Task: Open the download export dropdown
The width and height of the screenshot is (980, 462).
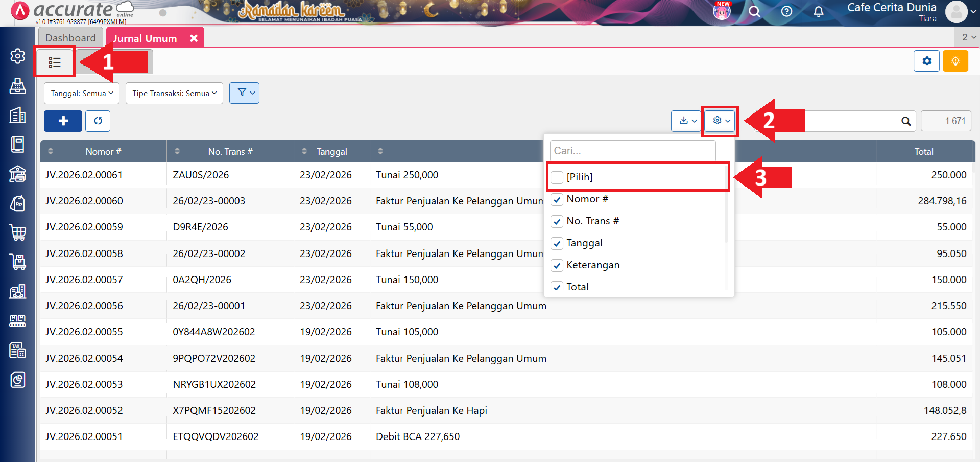Action: 686,121
